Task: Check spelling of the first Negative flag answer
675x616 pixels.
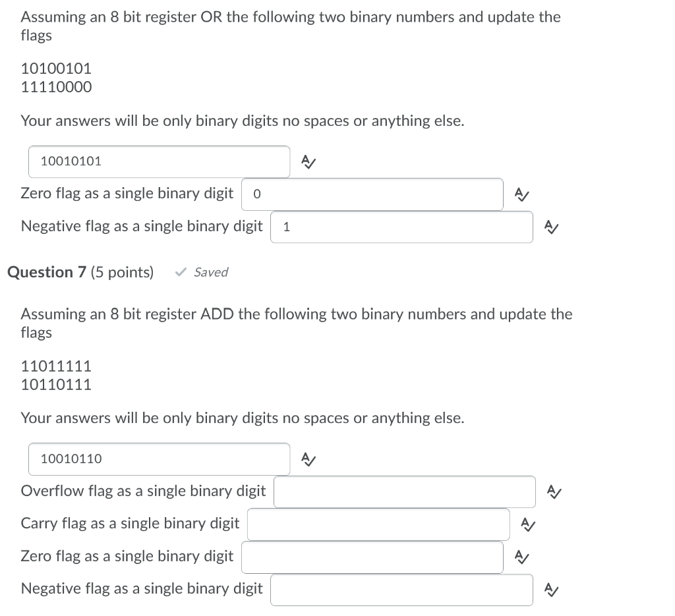Action: coord(551,227)
